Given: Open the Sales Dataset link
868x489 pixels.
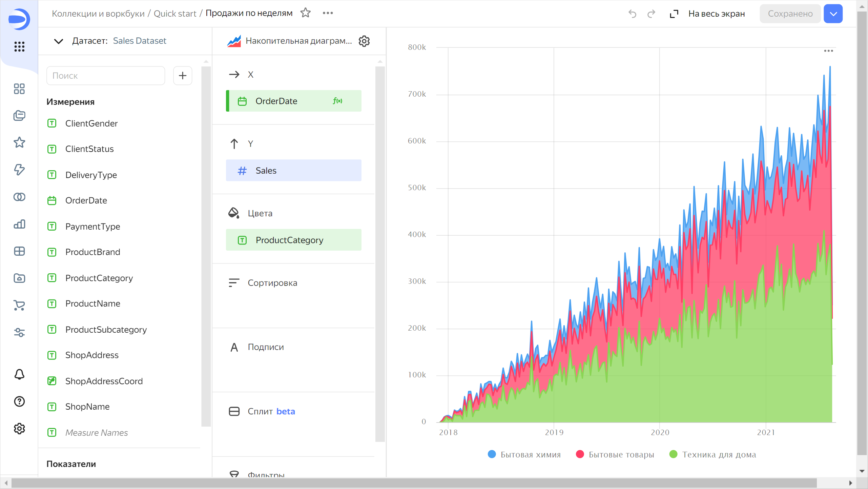Looking at the screenshot, I should click(x=140, y=41).
